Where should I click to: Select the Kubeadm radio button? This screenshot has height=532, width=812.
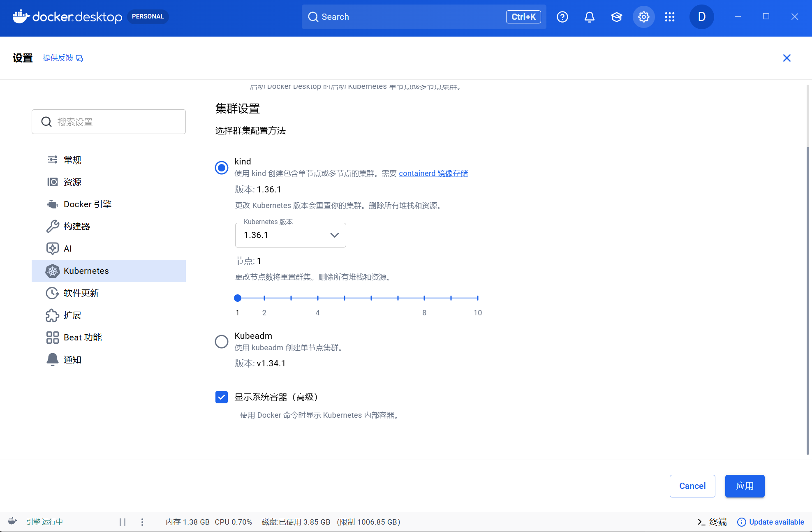tap(222, 341)
